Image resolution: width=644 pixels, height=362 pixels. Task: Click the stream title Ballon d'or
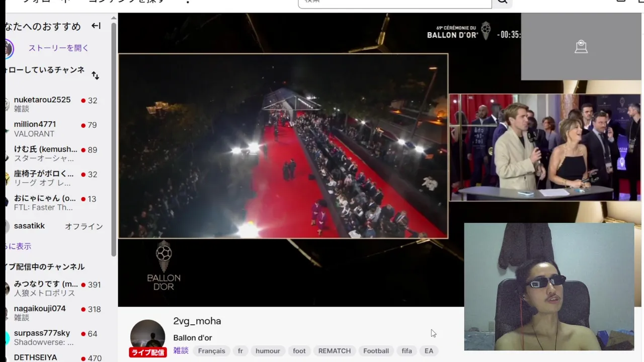193,338
